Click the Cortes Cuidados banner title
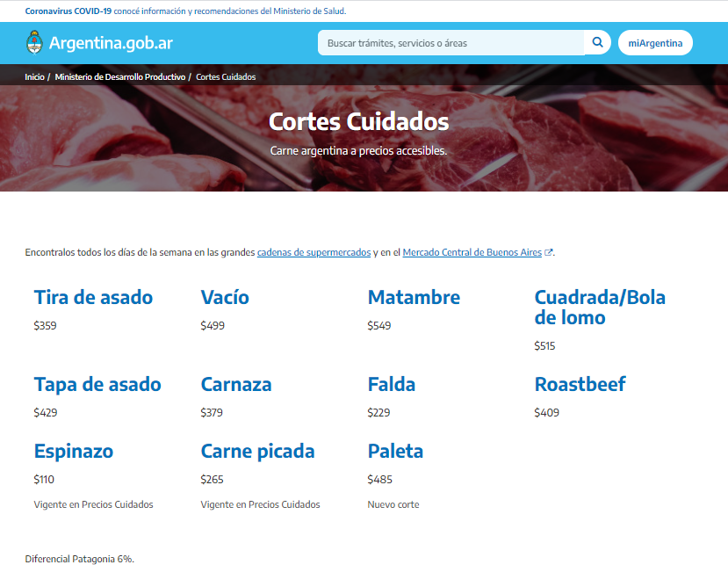The image size is (728, 572). 358,121
